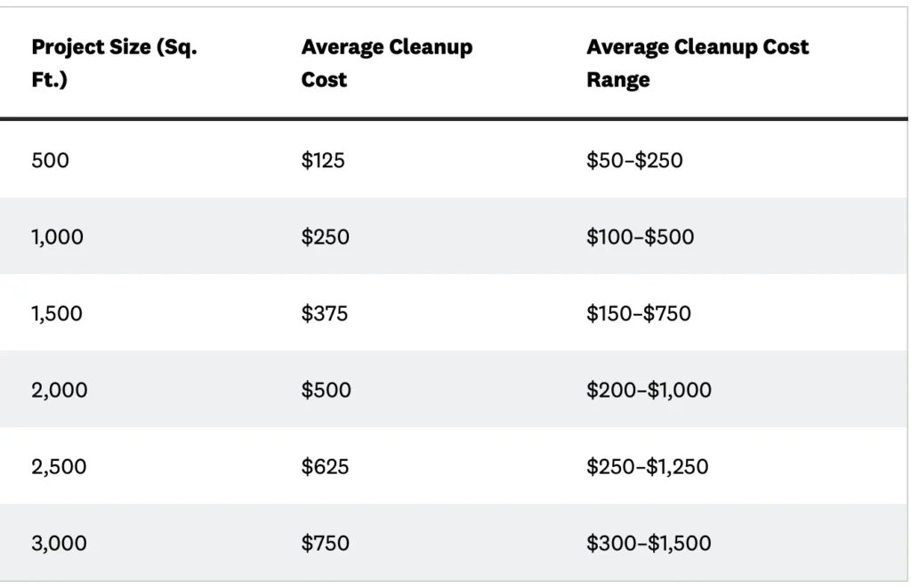
Task: Click the 2,000 project size cell
Action: pos(60,391)
